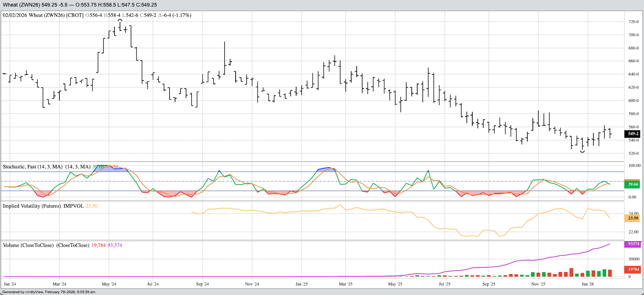Select the Volume (CloseToClose) label

tap(28, 245)
